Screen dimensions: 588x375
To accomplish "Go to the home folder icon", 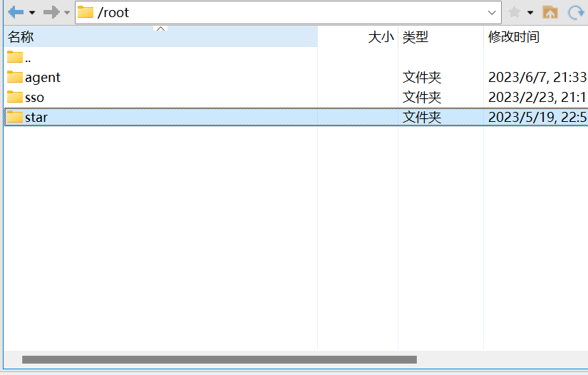I will [x=550, y=12].
